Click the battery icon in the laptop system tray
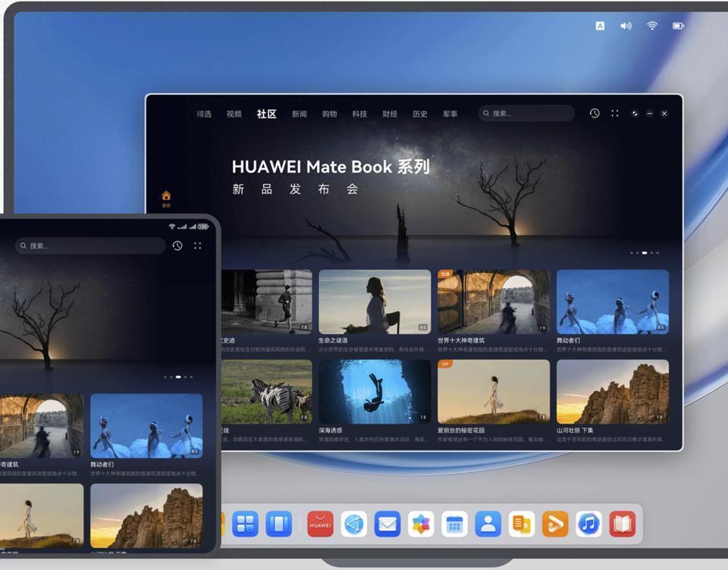The height and width of the screenshot is (570, 728). (x=678, y=26)
